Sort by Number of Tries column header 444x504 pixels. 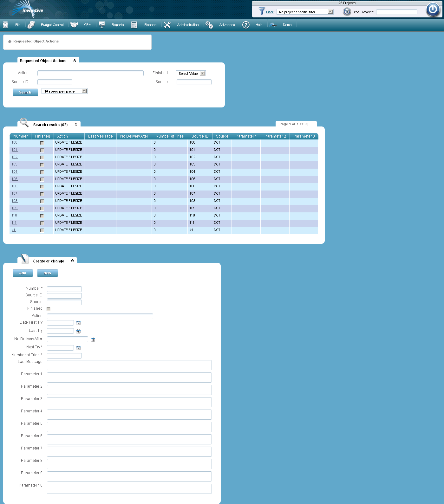pyautogui.click(x=170, y=136)
